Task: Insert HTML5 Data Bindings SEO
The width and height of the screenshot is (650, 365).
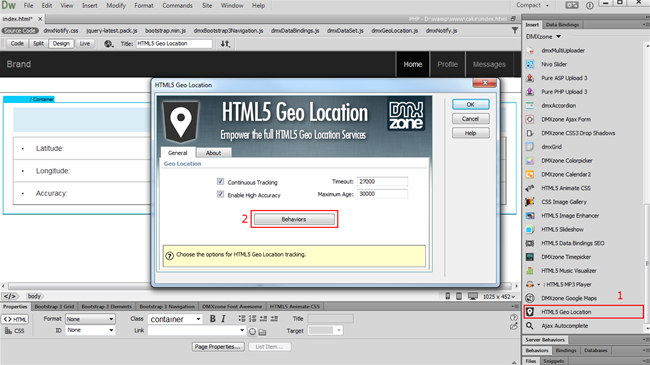Action: click(x=572, y=243)
